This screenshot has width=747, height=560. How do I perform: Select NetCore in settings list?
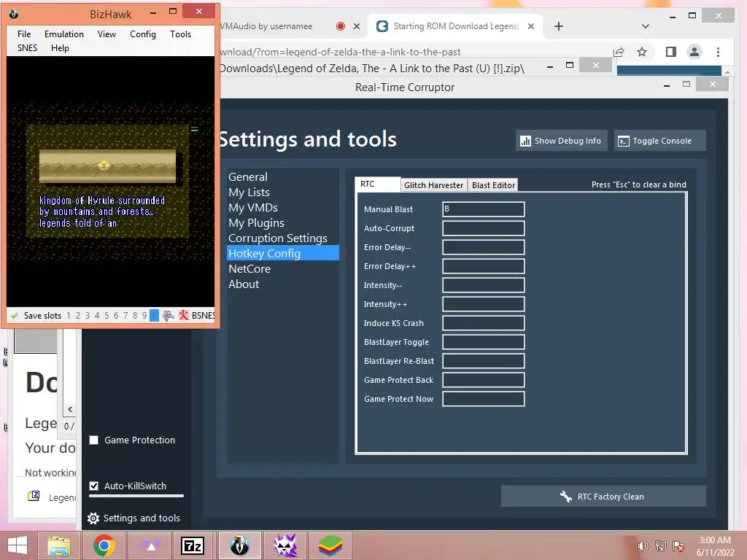click(283, 268)
